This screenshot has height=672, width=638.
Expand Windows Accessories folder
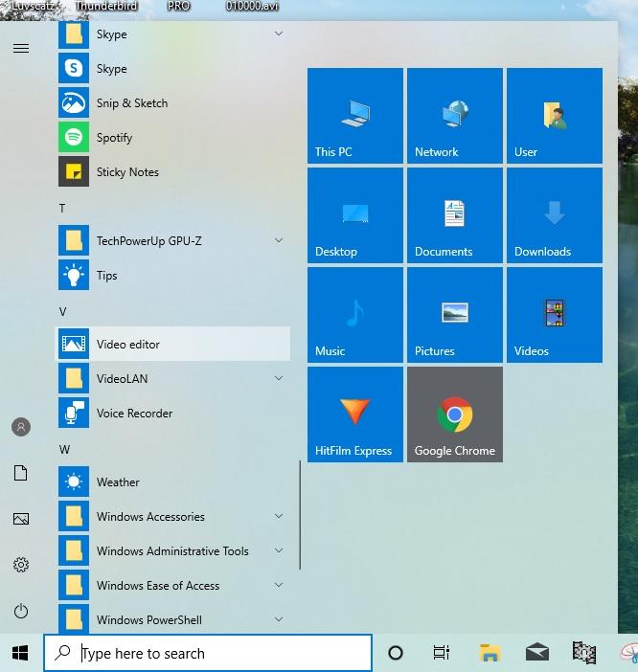click(279, 516)
